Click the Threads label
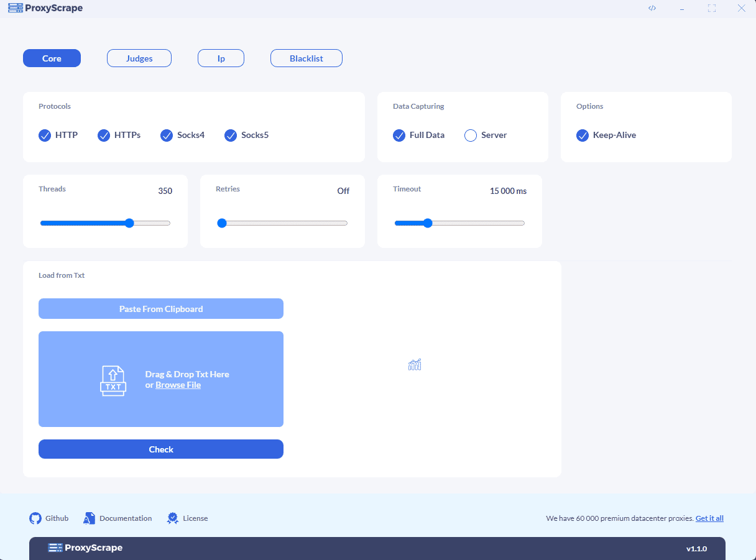The height and width of the screenshot is (560, 756). point(52,189)
